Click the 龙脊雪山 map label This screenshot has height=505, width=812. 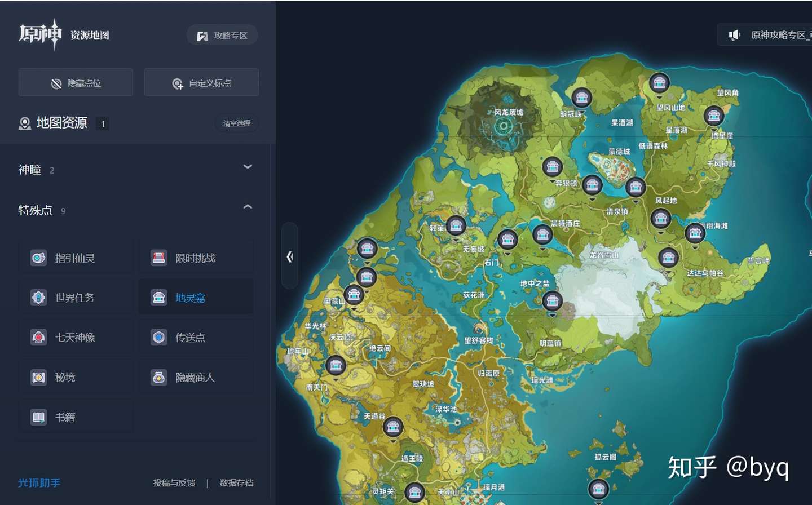604,255
